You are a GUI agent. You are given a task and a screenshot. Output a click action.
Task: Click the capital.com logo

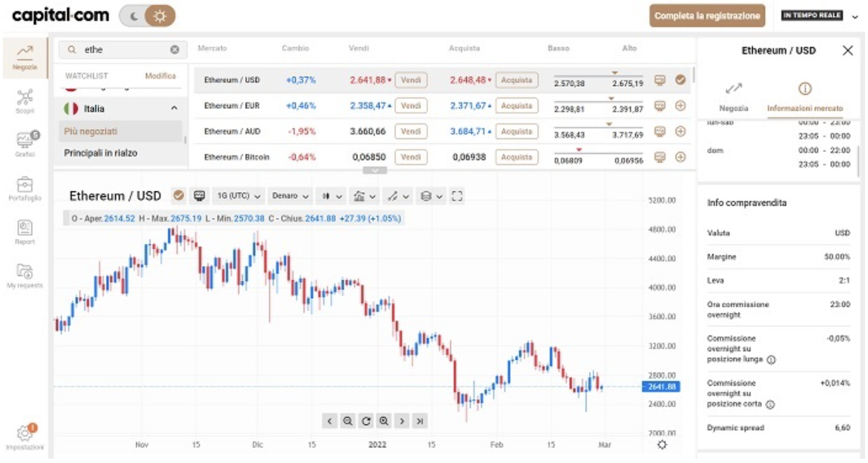(61, 15)
